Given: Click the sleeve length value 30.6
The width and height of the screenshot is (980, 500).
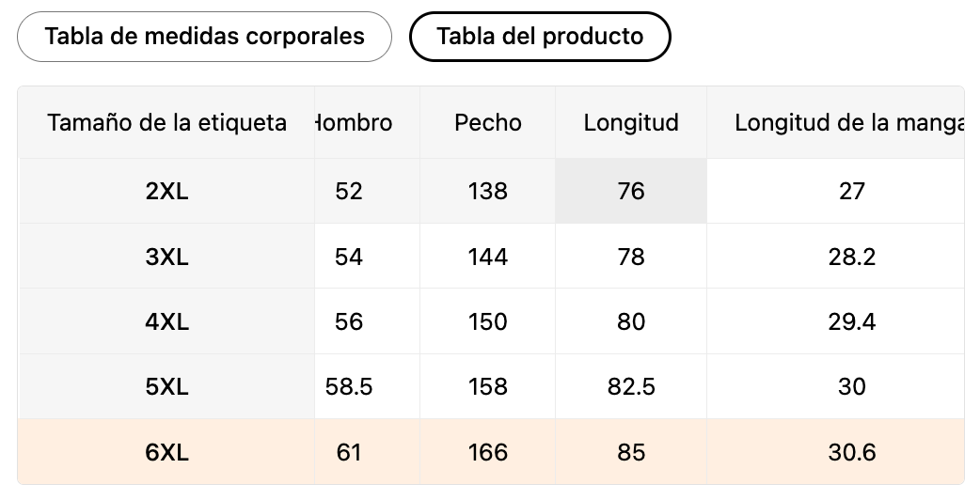Looking at the screenshot, I should [851, 452].
